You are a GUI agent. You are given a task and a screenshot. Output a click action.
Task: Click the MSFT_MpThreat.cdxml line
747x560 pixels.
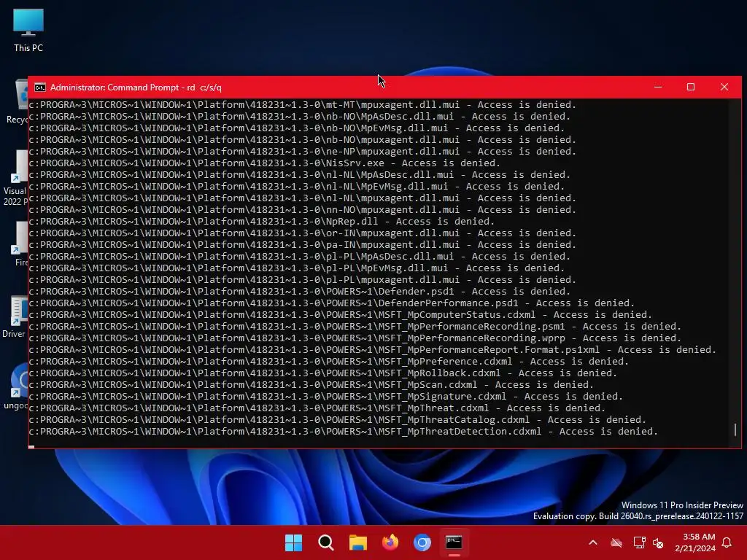(x=317, y=408)
